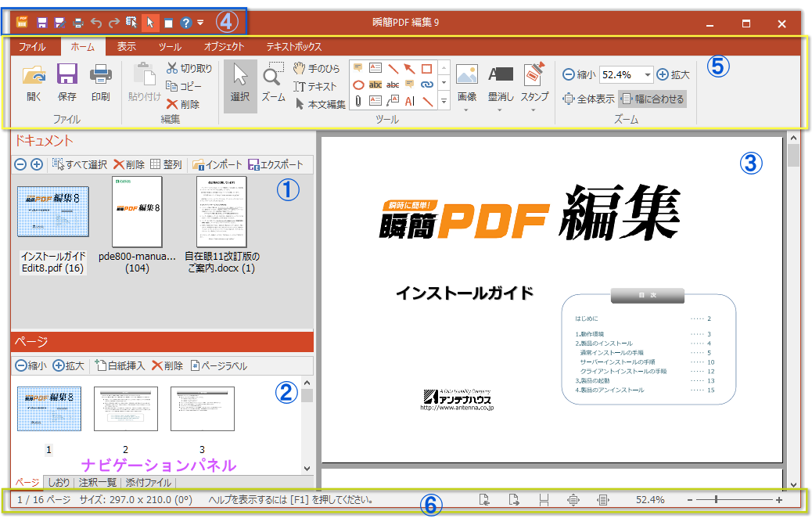Open the ファイル ribbon tab
Image resolution: width=812 pixels, height=518 pixels.
click(32, 47)
